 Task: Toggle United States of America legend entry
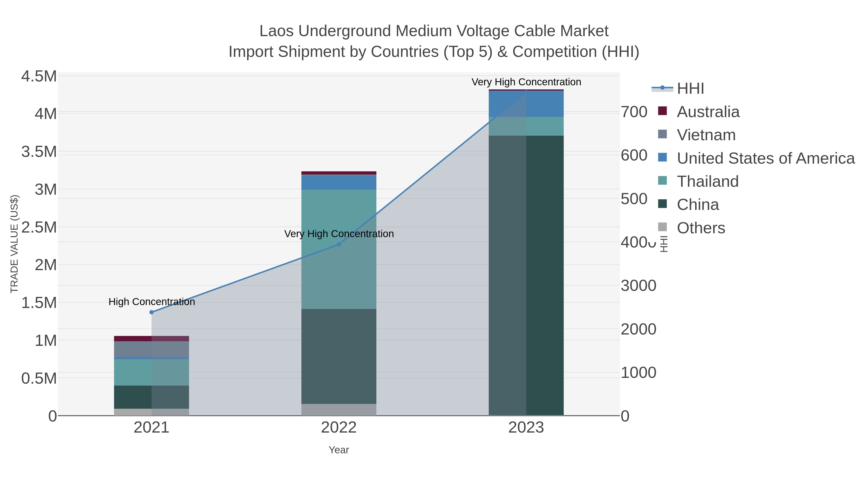pos(756,158)
